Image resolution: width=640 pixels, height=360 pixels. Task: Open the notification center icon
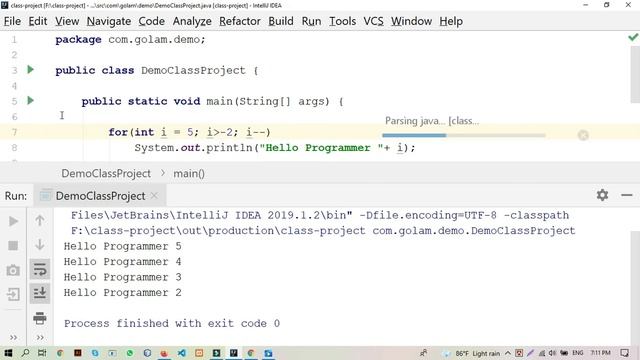[624, 353]
